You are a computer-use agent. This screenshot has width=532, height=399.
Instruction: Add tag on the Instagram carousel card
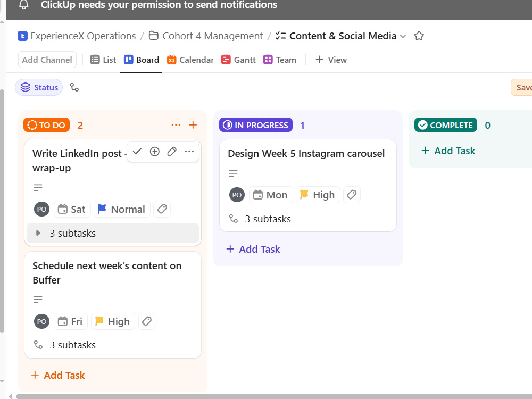pyautogui.click(x=352, y=195)
